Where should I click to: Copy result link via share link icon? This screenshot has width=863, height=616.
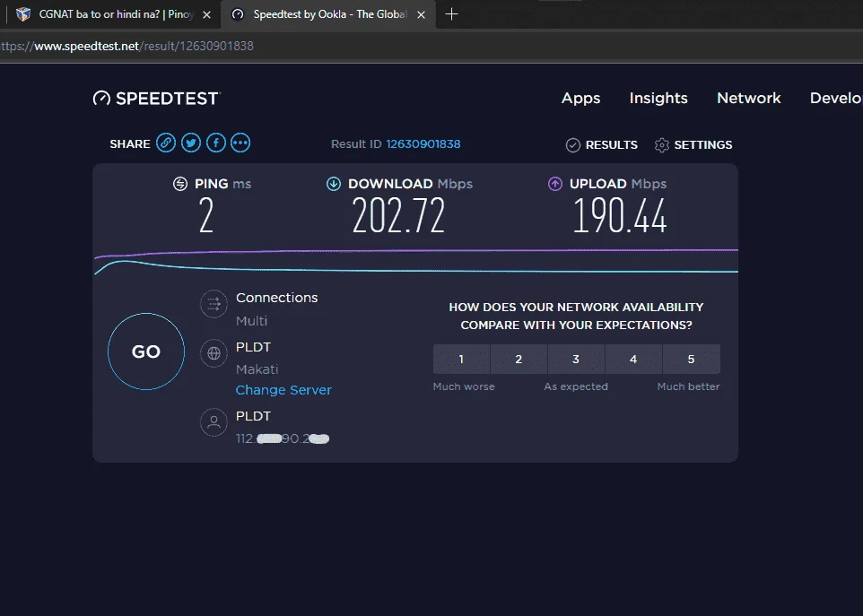[x=166, y=143]
